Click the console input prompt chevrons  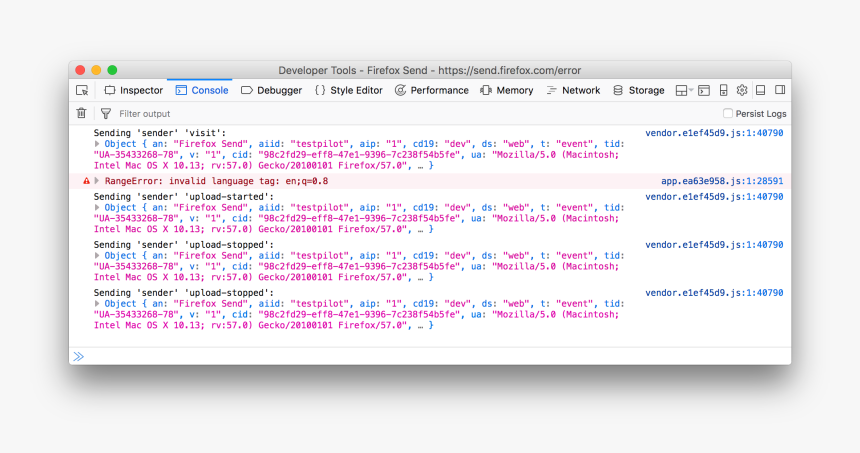[78, 356]
